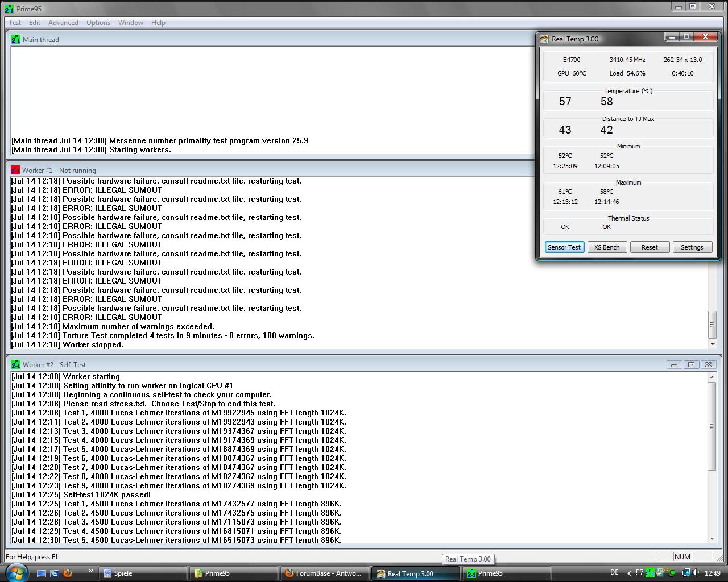Click Worker #1 scrollbar down arrow
Image resolution: width=728 pixels, height=582 pixels.
click(712, 344)
